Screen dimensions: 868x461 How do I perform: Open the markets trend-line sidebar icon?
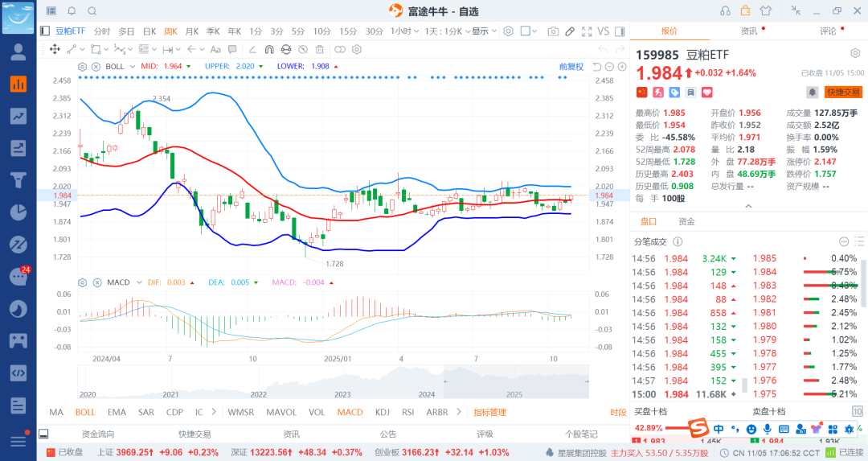pos(18,116)
